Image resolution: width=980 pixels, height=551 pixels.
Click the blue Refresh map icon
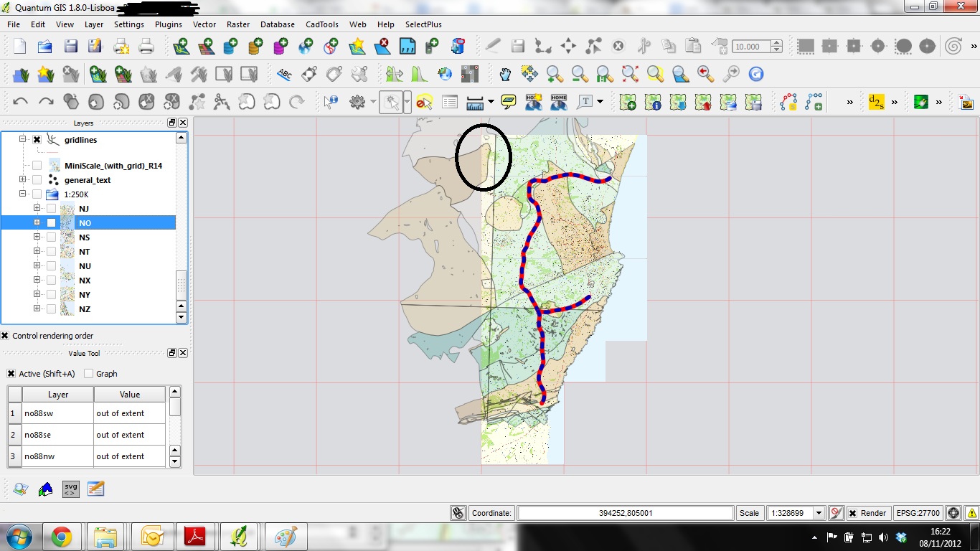pos(755,74)
